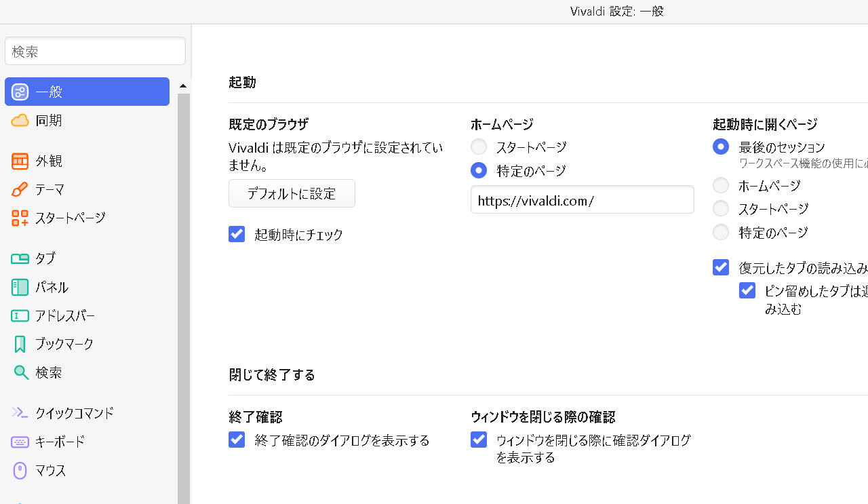868x504 pixels.
Task: Click the 同期 cloud icon in sidebar
Action: (20, 121)
